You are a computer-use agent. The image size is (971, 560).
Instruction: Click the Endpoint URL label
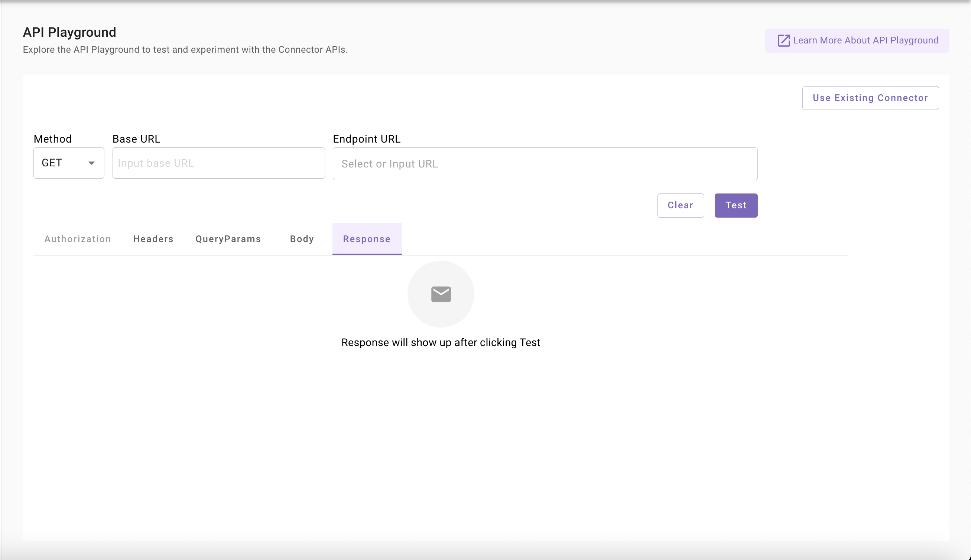point(367,139)
